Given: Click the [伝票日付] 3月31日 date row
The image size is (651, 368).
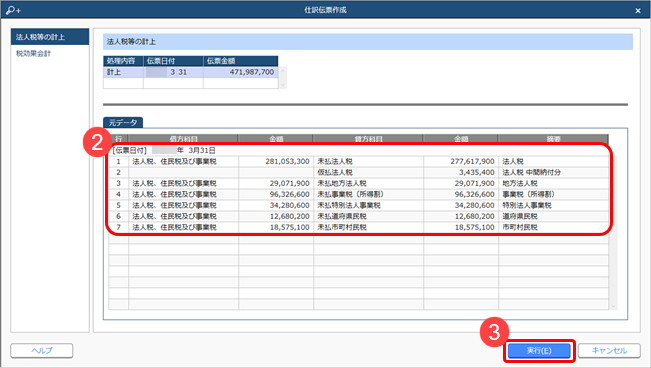Looking at the screenshot, I should coord(359,150).
